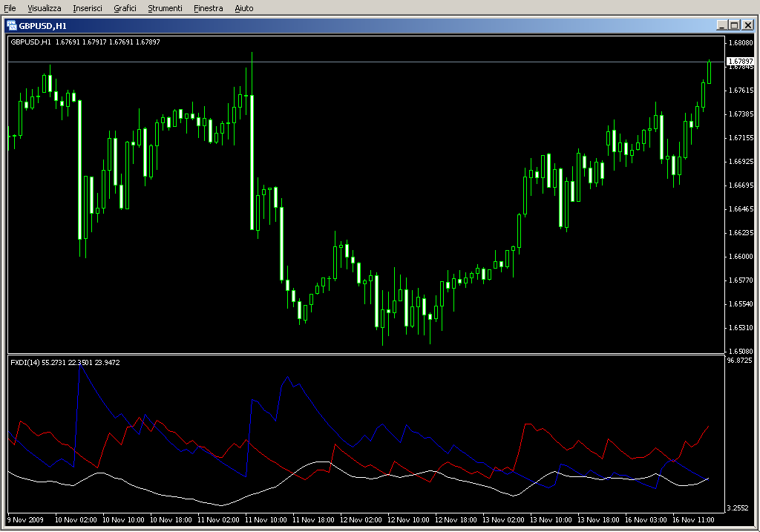
Task: Click the 1.67155 price scale value
Action: 741,137
